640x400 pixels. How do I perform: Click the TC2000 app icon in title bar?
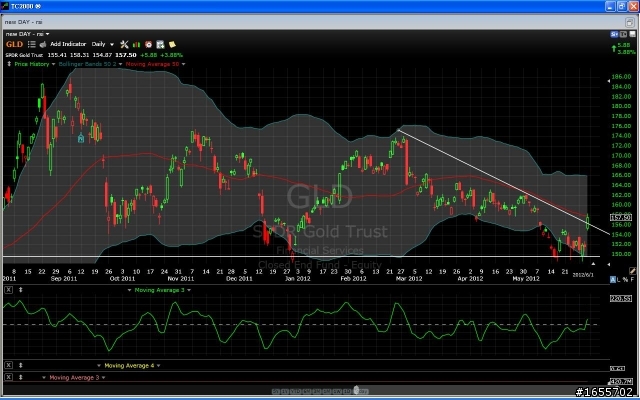[x=5, y=6]
